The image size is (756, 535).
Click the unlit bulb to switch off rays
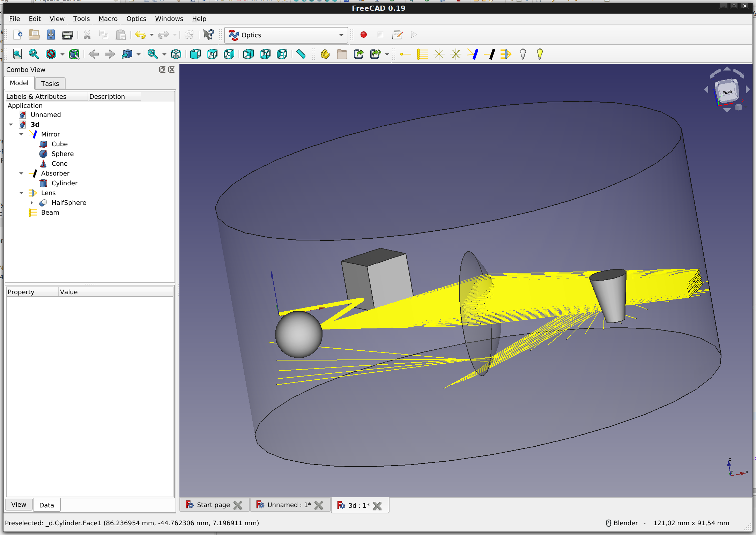(x=523, y=54)
